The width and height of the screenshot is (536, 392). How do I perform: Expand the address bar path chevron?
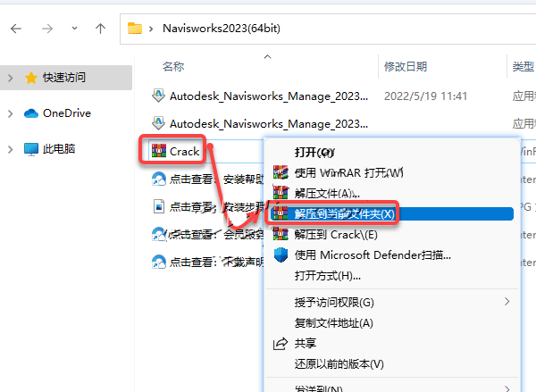(x=151, y=29)
